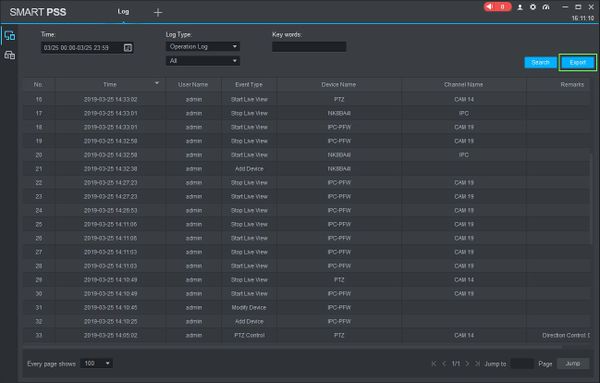Toggle sort arrow in Time column
The width and height of the screenshot is (600, 383).
pos(157,83)
